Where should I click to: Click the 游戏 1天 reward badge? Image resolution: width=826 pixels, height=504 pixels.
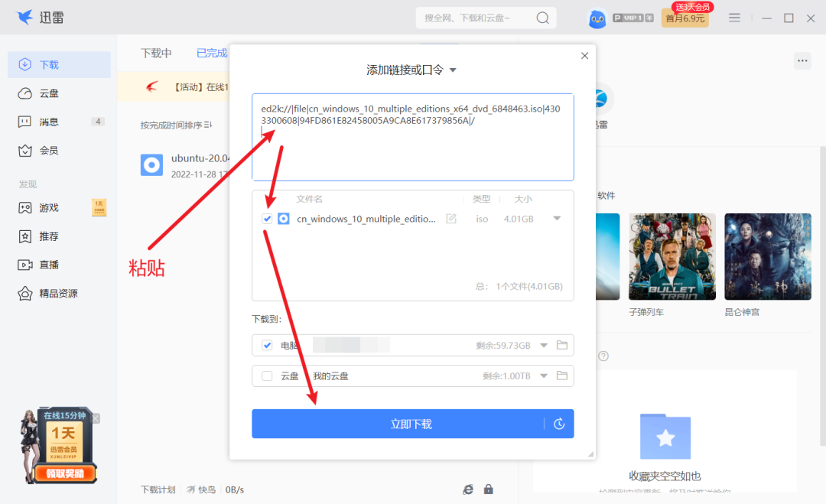99,207
